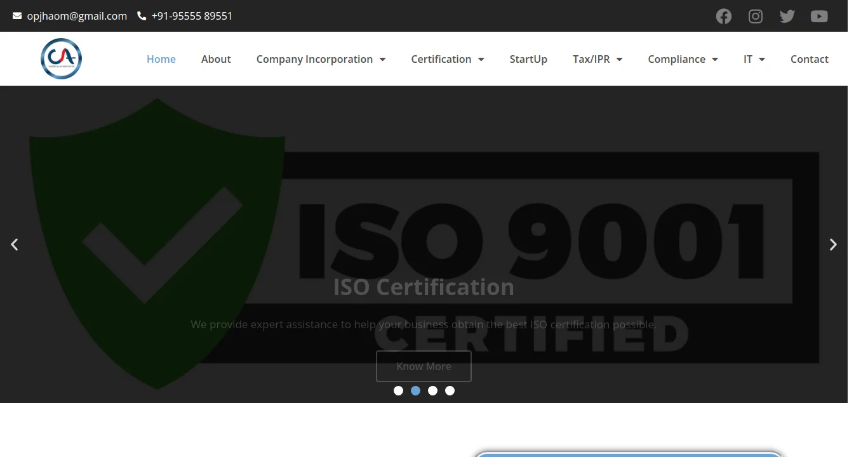Viewport: 868px width, 457px height.
Task: Open the Tax/IPR dropdown
Action: pyautogui.click(x=597, y=59)
